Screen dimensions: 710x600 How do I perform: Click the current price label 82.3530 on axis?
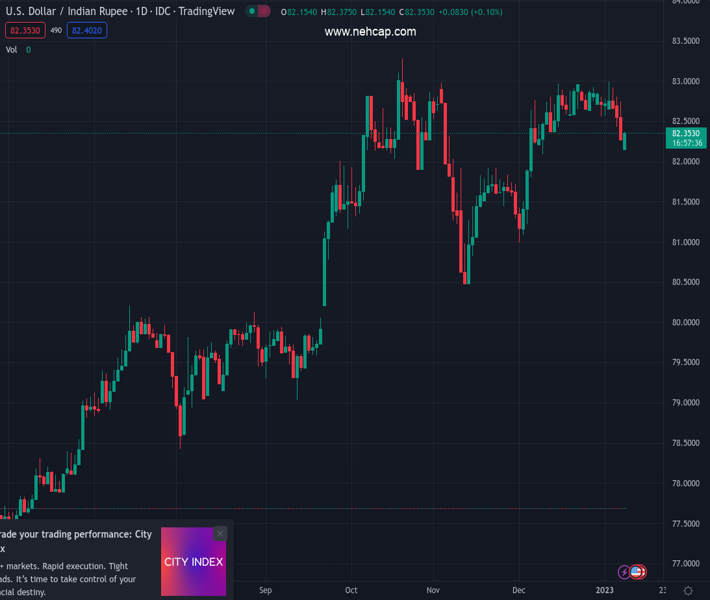[x=686, y=133]
